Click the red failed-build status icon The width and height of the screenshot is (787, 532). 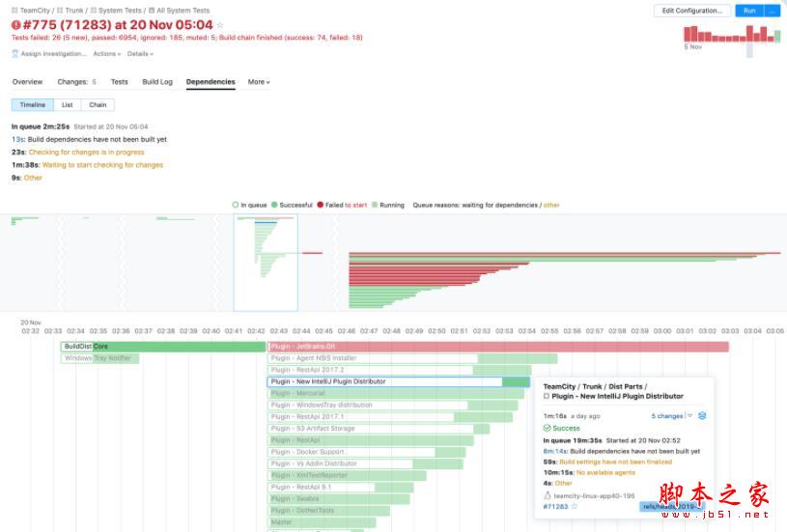[16, 26]
